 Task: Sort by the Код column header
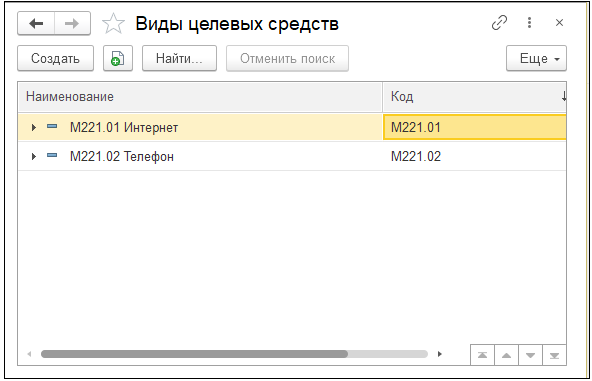tap(475, 97)
